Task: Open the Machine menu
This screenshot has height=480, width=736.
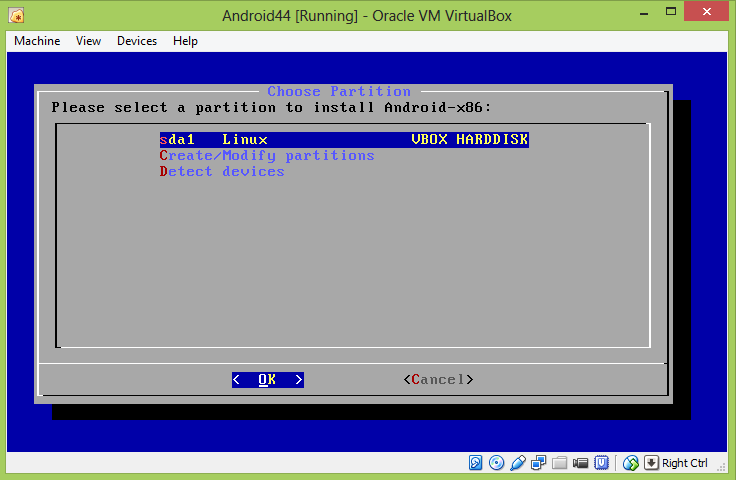Action: pos(37,41)
